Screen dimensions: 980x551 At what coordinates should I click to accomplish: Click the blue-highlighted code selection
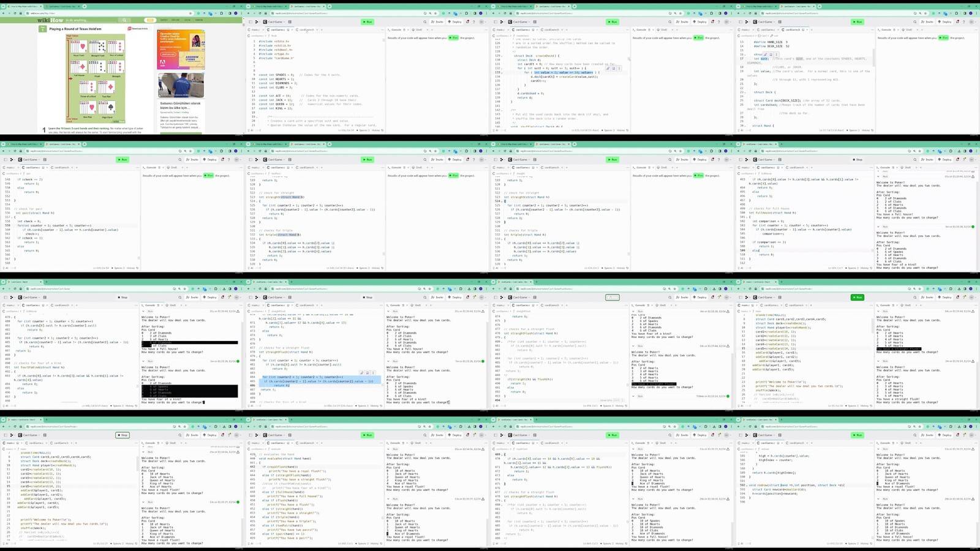(320, 380)
